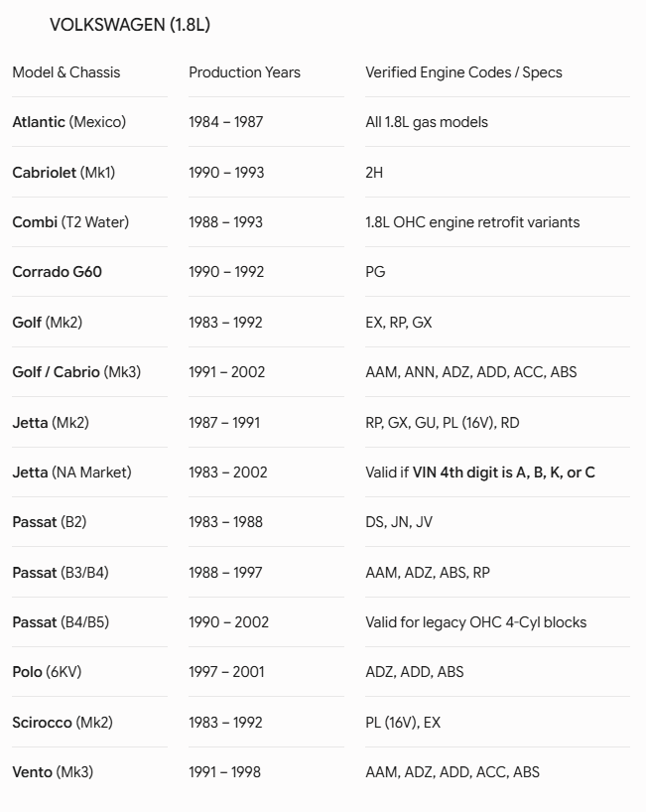Click the Vento (Mk3) model cell
Viewport: 646px width, 812px height.
click(x=53, y=772)
